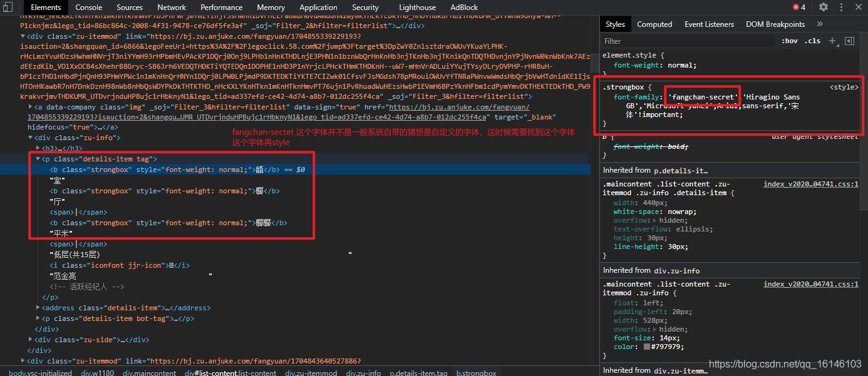The height and width of the screenshot is (376, 868).
Task: Click the p.details-it… inherited-from link
Action: coord(681,170)
